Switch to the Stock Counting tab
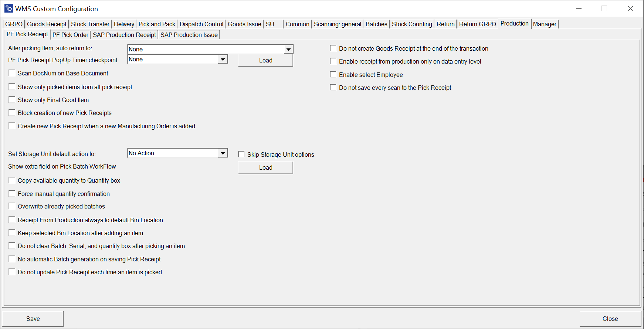The width and height of the screenshot is (644, 329). coord(412,24)
